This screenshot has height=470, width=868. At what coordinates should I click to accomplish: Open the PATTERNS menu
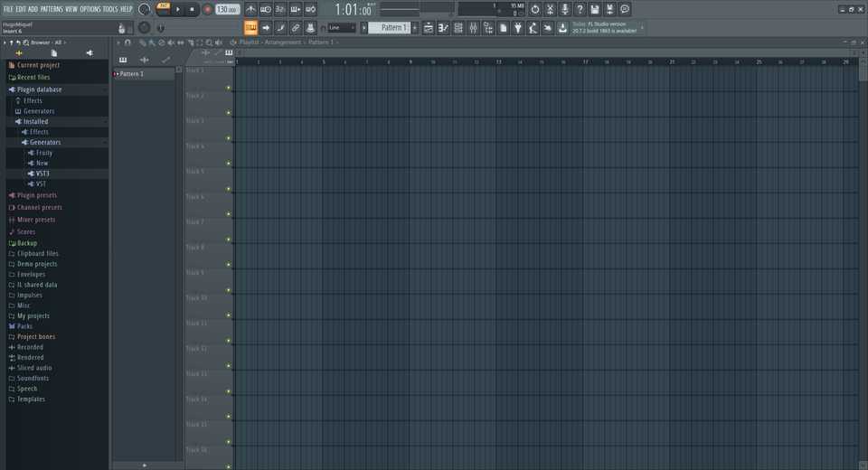[x=52, y=9]
